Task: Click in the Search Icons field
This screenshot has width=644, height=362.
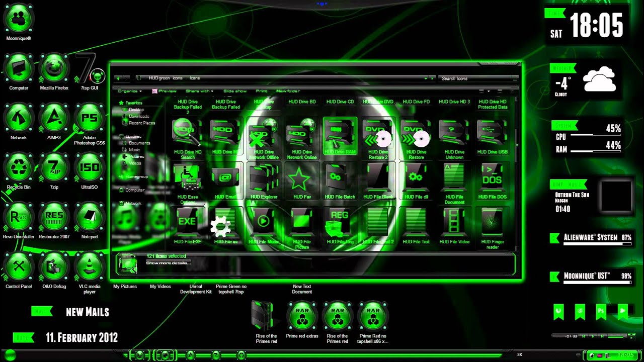Action: tap(478, 78)
